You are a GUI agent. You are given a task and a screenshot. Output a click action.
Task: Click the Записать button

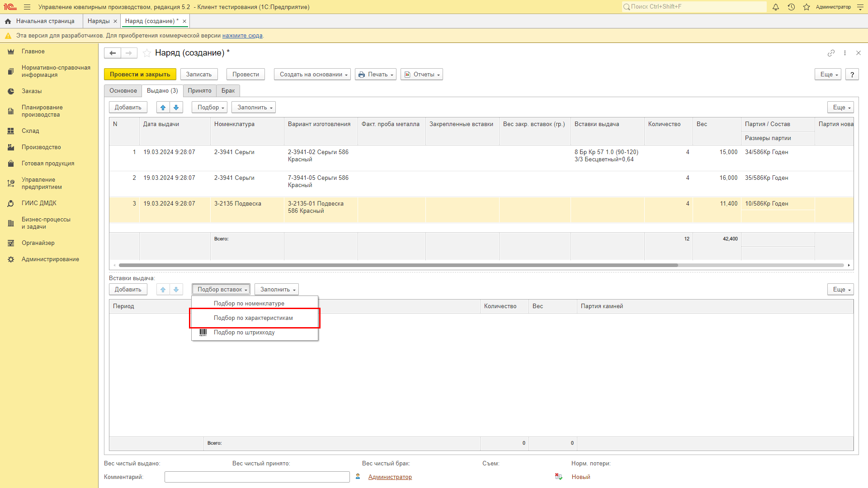pyautogui.click(x=199, y=75)
